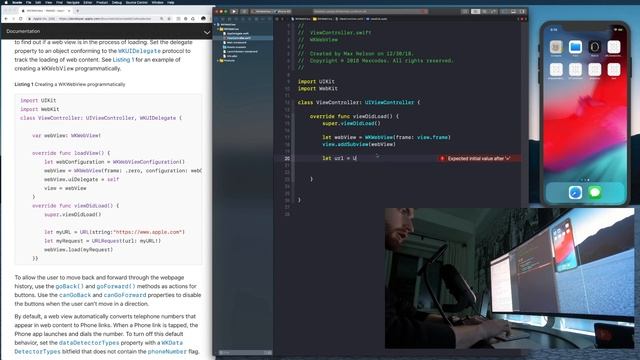Click the red error icon on line 20
The width and height of the screenshot is (640, 360).
[442, 158]
